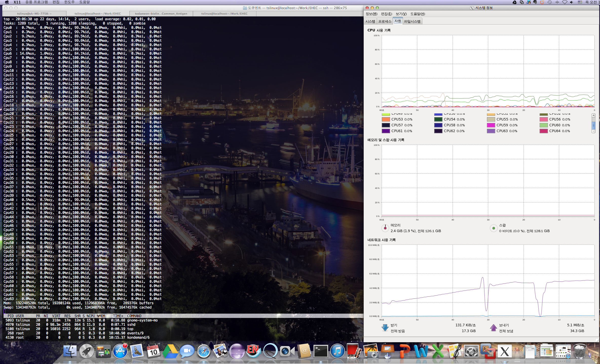Screen dimensions: 600x364
Task: Open the App Store with badge 7
Action: click(x=120, y=351)
